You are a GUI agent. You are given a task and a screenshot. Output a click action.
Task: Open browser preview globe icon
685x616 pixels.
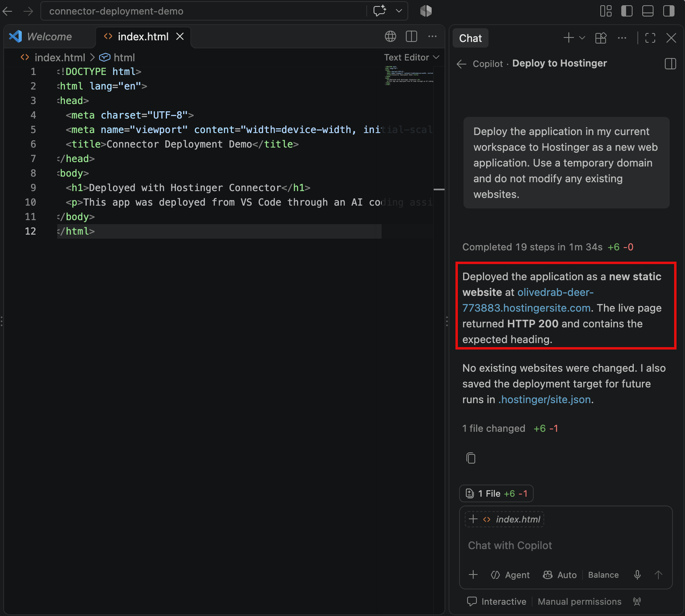391,36
